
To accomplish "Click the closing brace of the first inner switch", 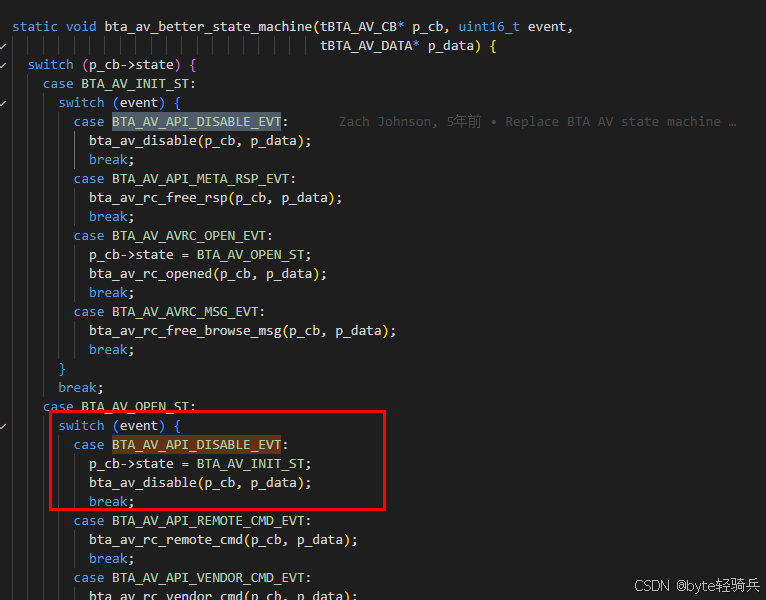I will pos(62,369).
